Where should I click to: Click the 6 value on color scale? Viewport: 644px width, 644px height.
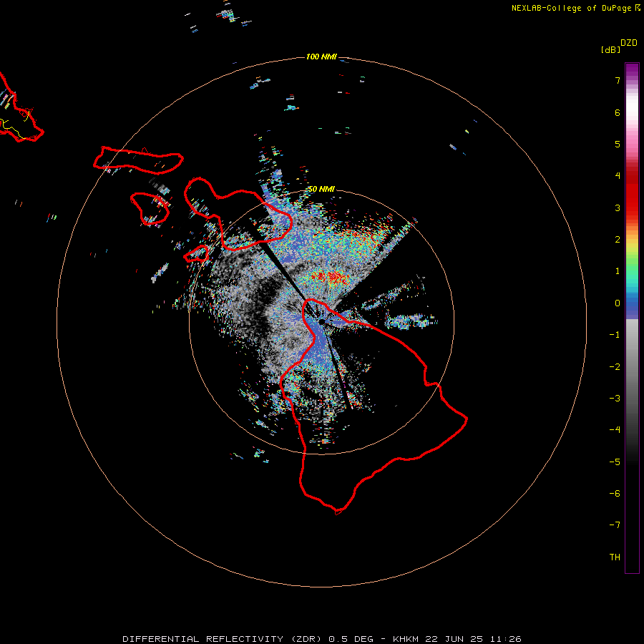click(618, 112)
